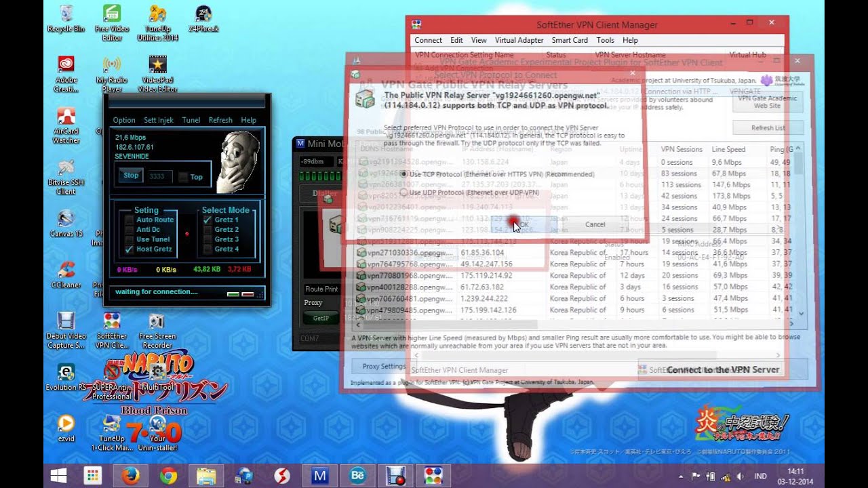Image resolution: width=868 pixels, height=488 pixels.
Task: Open the Option menu in injector
Action: click(x=124, y=120)
